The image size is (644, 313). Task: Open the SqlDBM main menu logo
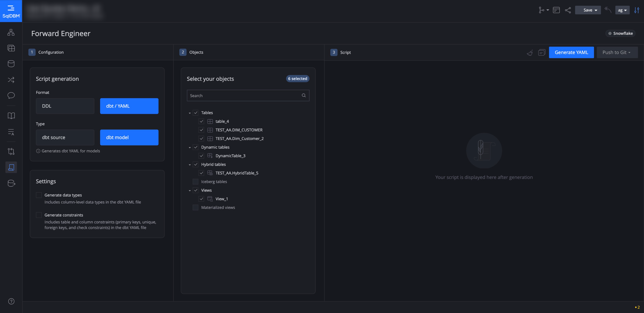pyautogui.click(x=11, y=11)
